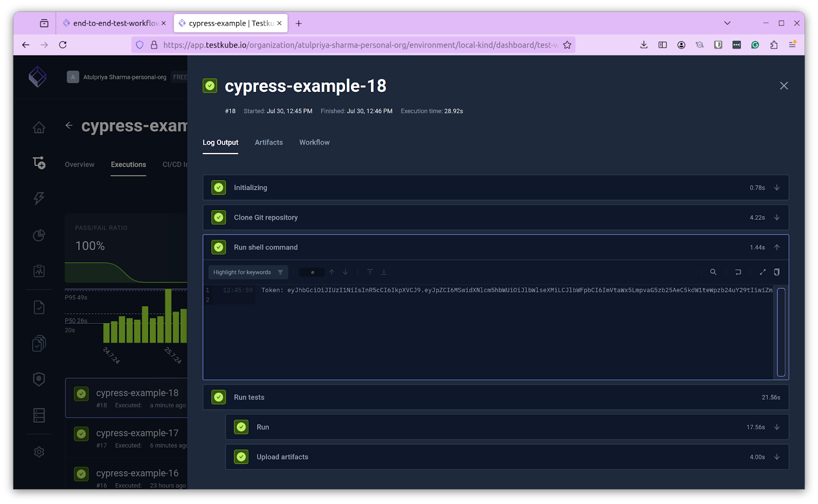Click the 'Execution time: 28.92s' text
Viewport: 818px width, 504px height.
(x=431, y=111)
